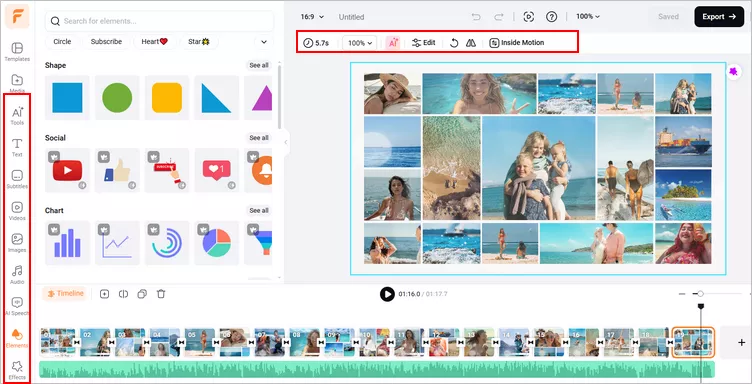Viewport: 752px width, 384px height.
Task: Add the green circle shape
Action: (x=117, y=97)
